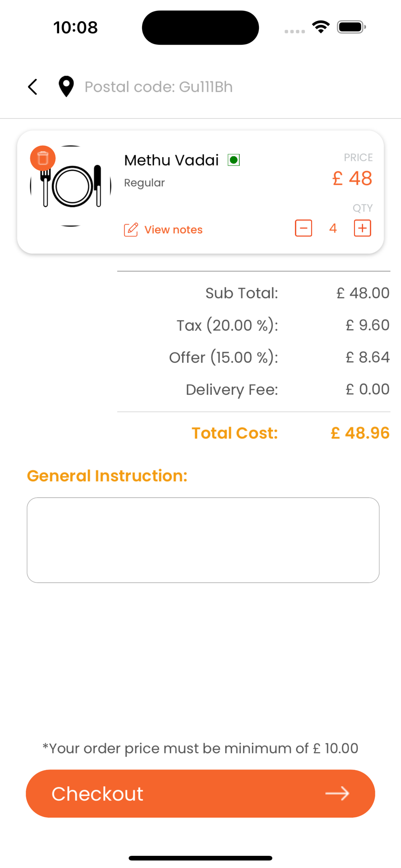
Task: Tap the plate and cutlery thumbnail
Action: 71,186
